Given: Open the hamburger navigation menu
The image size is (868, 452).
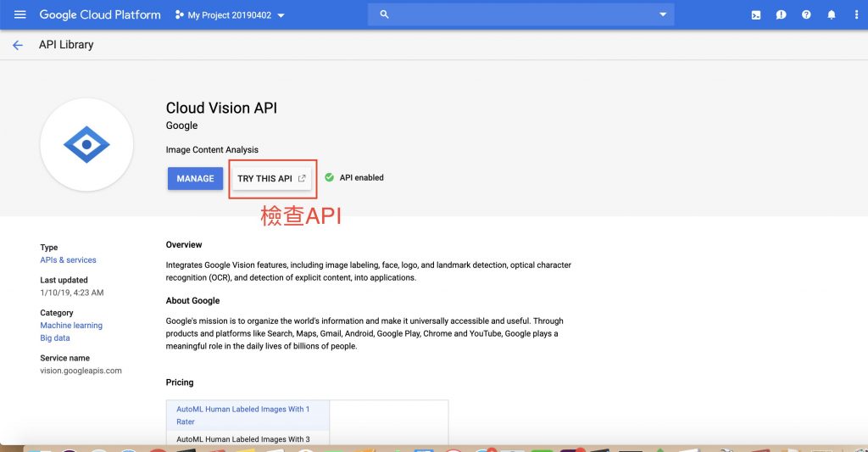Looking at the screenshot, I should 20,14.
